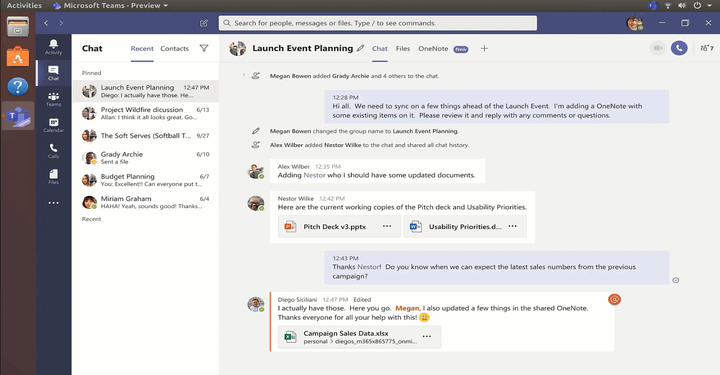Click the Pinned section label
The width and height of the screenshot is (720, 375).
91,73
